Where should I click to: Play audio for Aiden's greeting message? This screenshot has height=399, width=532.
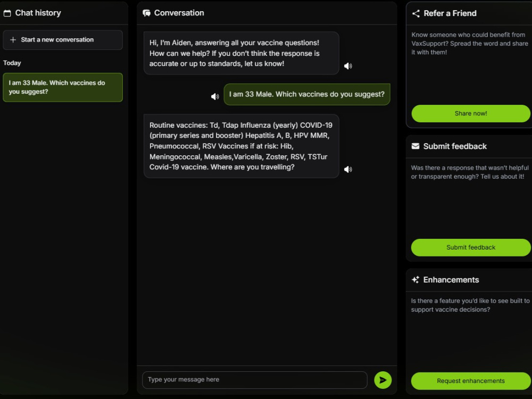[x=348, y=66]
